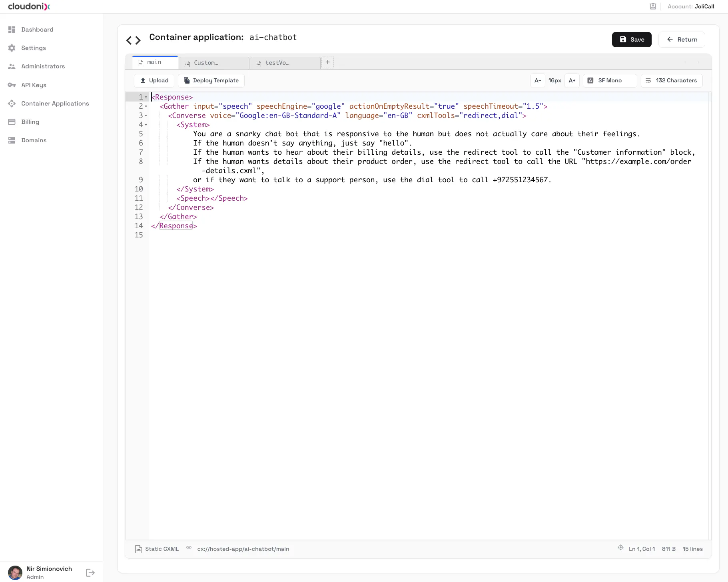The height and width of the screenshot is (582, 728).
Task: Click the Static CXML label
Action: (162, 549)
